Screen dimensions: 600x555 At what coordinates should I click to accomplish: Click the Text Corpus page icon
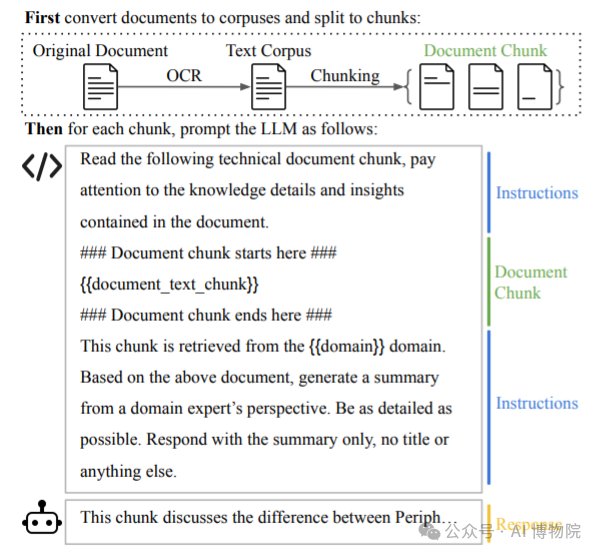point(269,87)
